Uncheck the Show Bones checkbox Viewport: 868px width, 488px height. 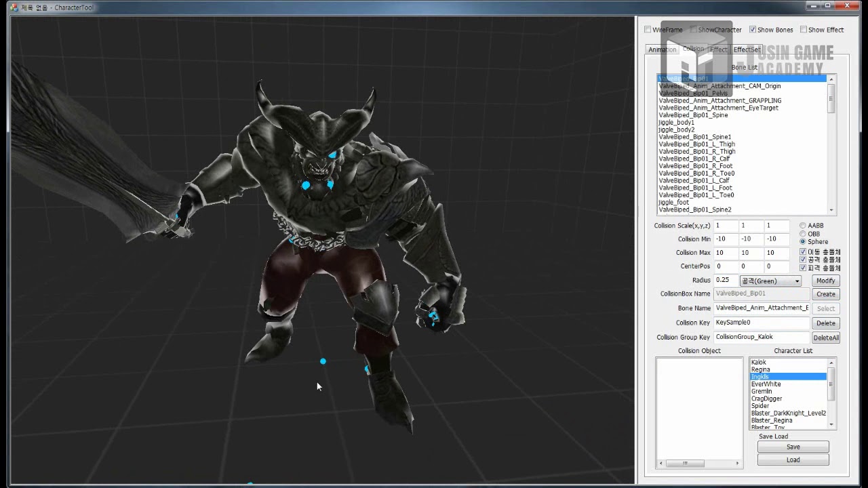point(753,30)
